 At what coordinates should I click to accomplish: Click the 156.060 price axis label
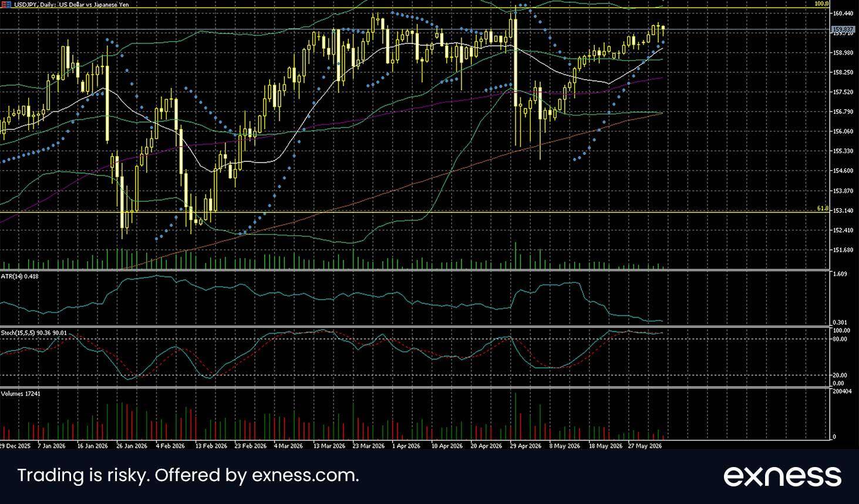842,131
